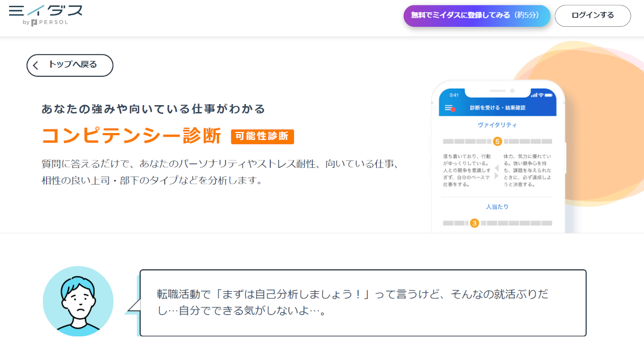Click the score 3 marker on 人当たり bar
Image resolution: width=644 pixels, height=338 pixels.
click(474, 223)
